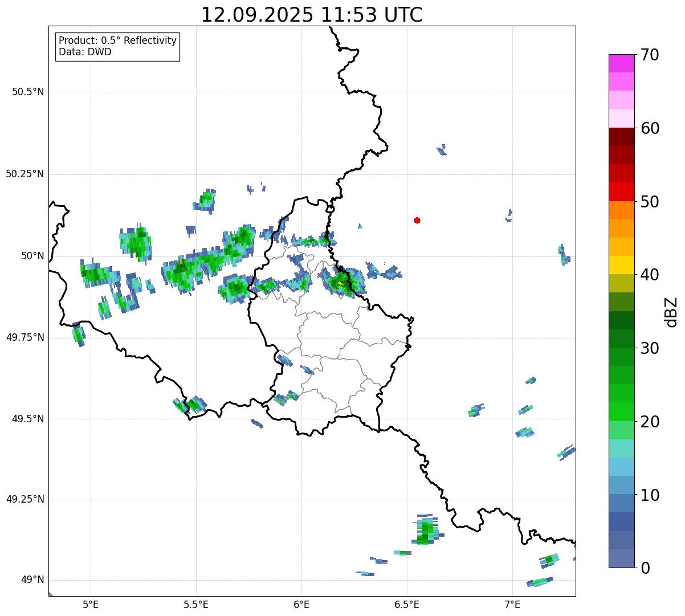Image resolution: width=685 pixels, height=616 pixels.
Task: Click the 49.25°N latitude tick label
Action: pos(25,500)
